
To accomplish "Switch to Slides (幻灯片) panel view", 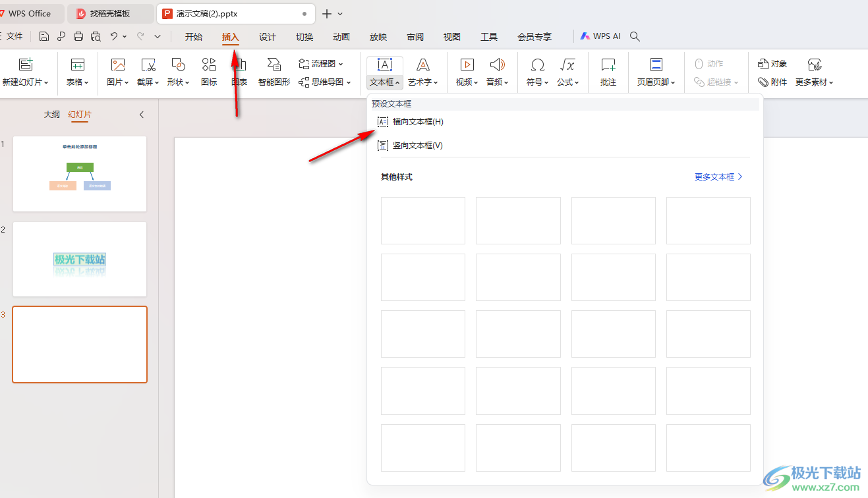I will [x=80, y=115].
